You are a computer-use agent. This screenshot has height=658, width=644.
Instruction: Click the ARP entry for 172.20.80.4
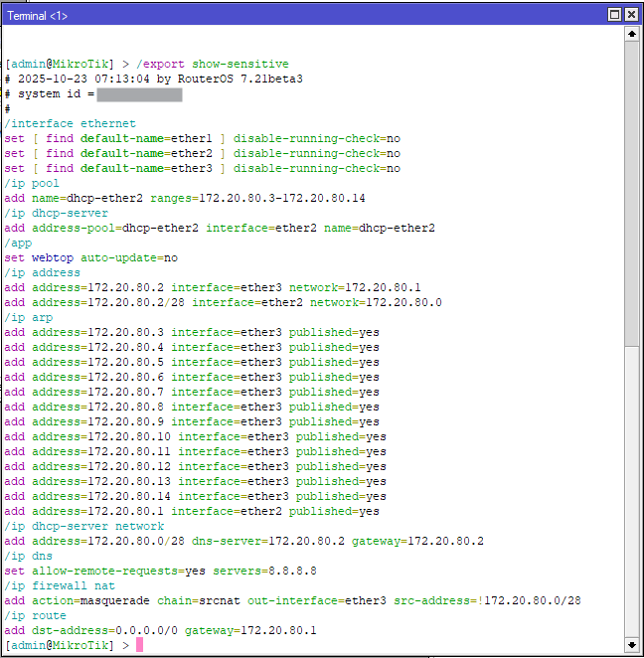point(192,348)
